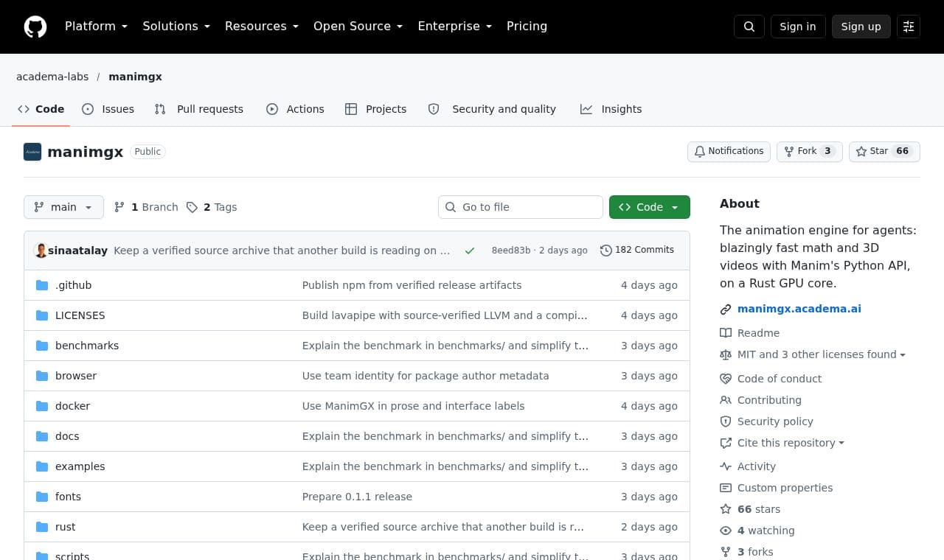
Task: Star the manimgx repository
Action: [884, 151]
